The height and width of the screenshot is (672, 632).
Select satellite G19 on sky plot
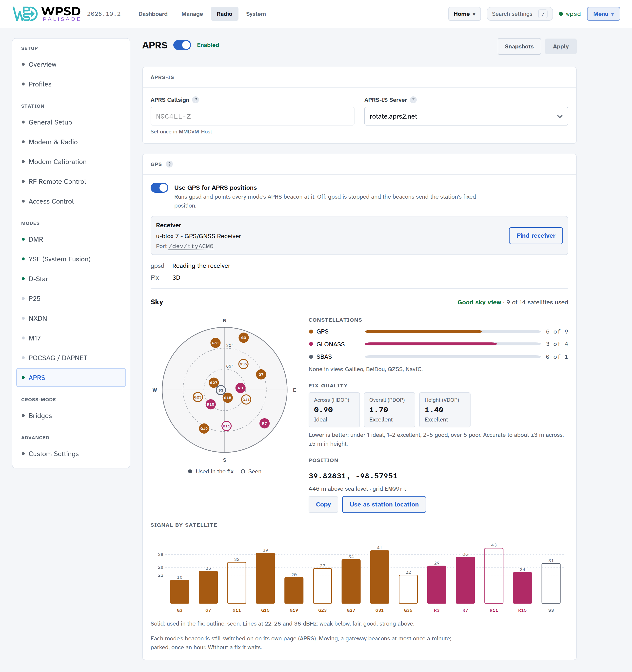tap(204, 428)
